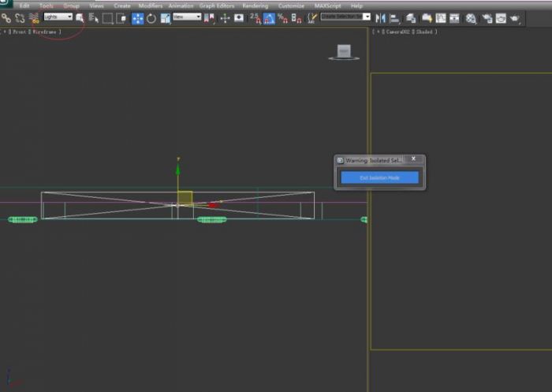
Task: Click the Select and Link chain icon
Action: pos(6,17)
